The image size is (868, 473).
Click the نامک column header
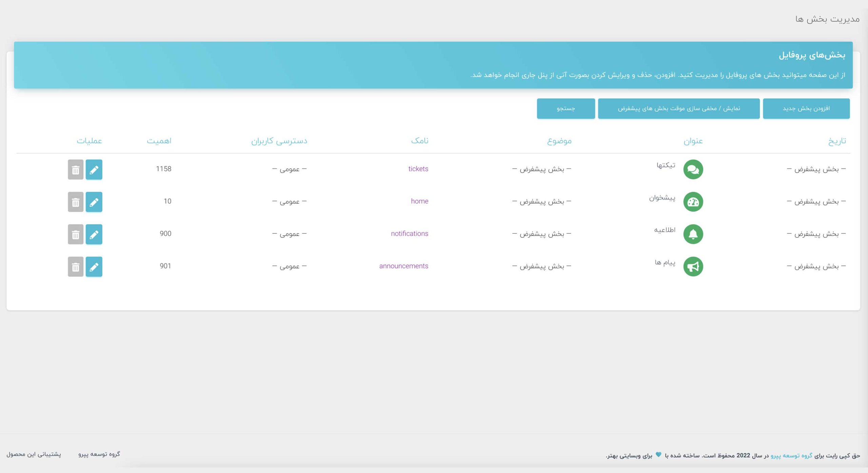[x=420, y=141]
